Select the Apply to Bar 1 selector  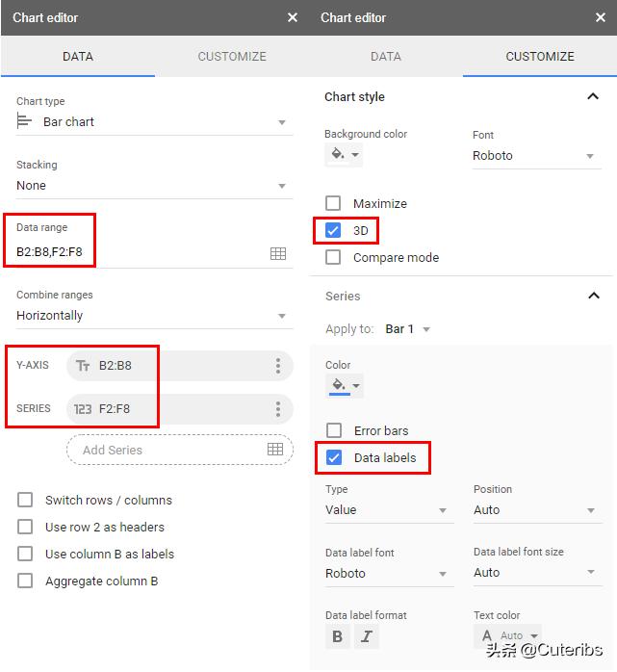click(407, 329)
